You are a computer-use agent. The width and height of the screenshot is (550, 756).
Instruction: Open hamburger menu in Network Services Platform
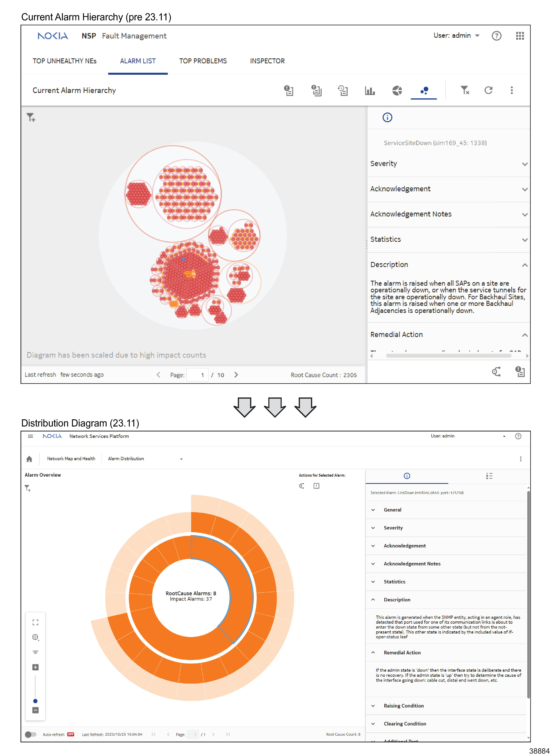tap(30, 436)
